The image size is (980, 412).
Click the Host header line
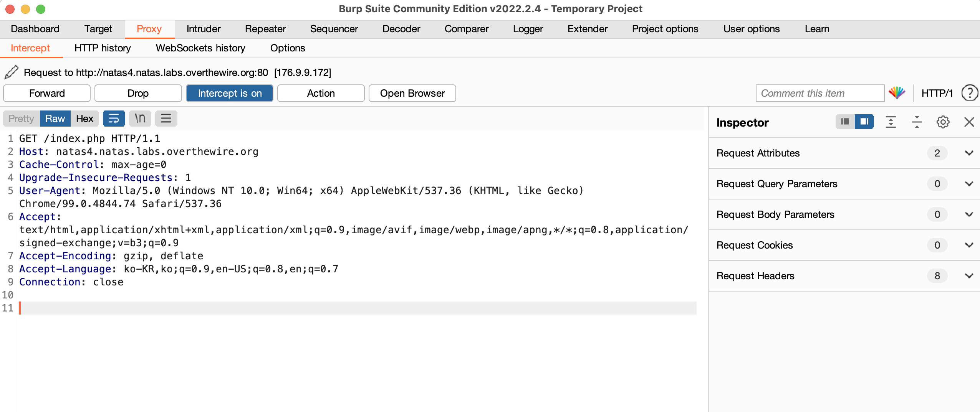pyautogui.click(x=139, y=152)
